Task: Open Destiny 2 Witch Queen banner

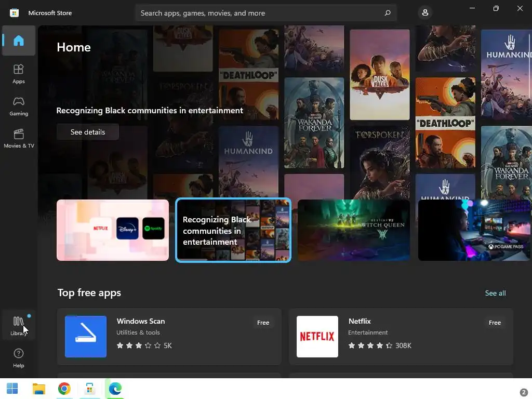Action: point(353,230)
